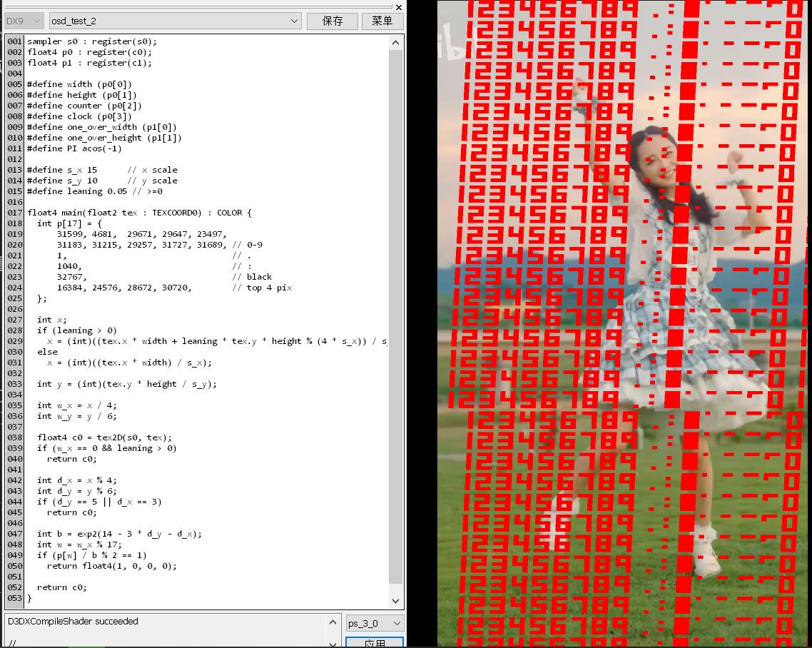Close the shader editor panel
Image resolution: width=812 pixels, height=648 pixels.
click(398, 6)
